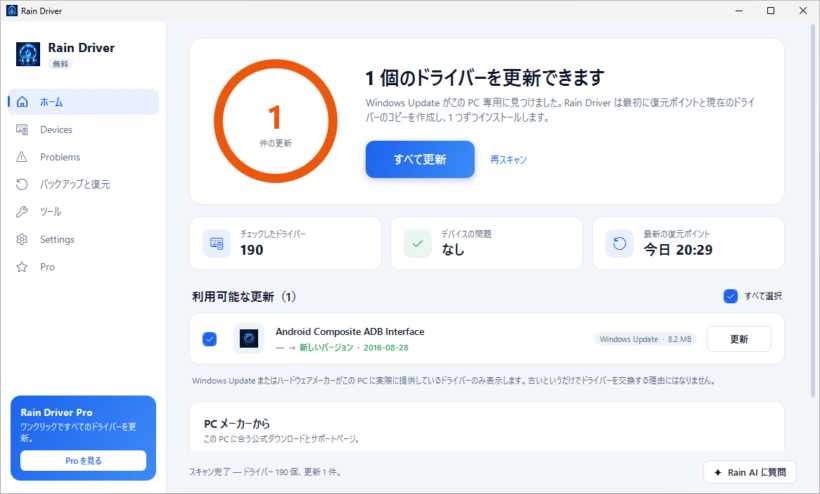
Task: Minimize the Rain Driver window
Action: coord(739,10)
